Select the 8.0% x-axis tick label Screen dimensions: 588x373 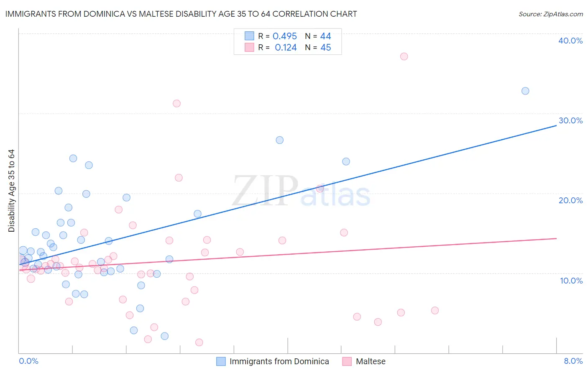[x=573, y=361]
